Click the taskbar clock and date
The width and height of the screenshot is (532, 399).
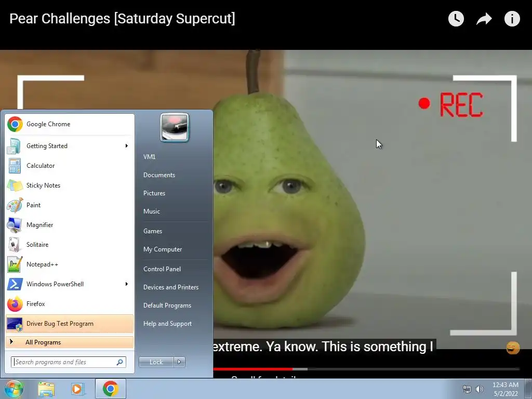point(506,389)
